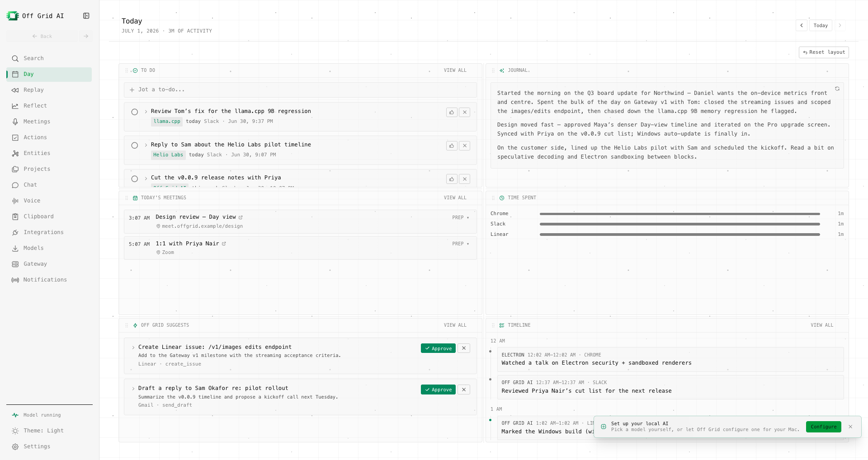Mark Cut the v0.0.9 release notes done
This screenshot has height=460, width=868.
coord(134,179)
